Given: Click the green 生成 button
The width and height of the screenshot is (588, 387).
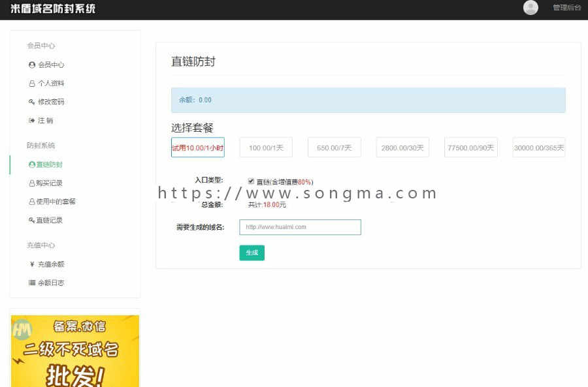Looking at the screenshot, I should 252,253.
